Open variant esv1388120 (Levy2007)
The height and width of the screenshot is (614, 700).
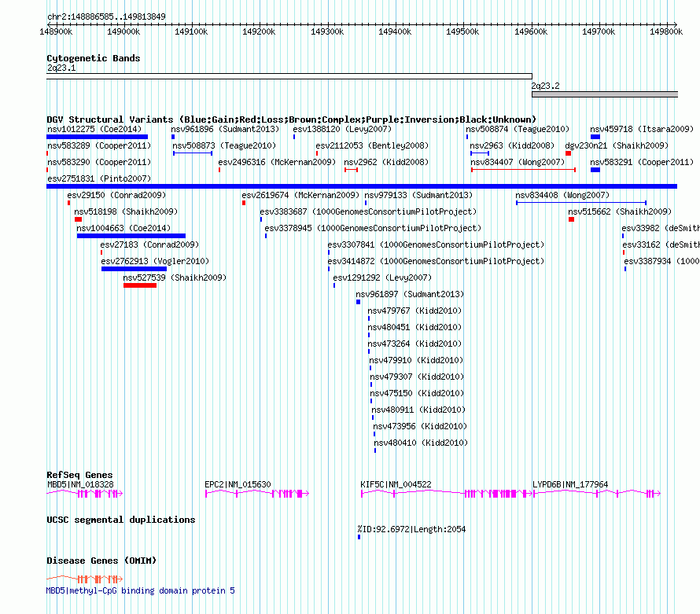point(342,129)
